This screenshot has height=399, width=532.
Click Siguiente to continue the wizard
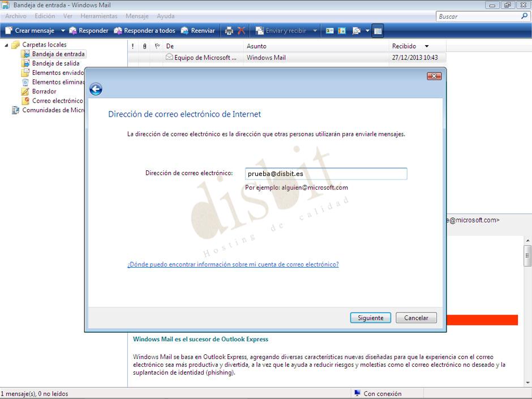370,318
